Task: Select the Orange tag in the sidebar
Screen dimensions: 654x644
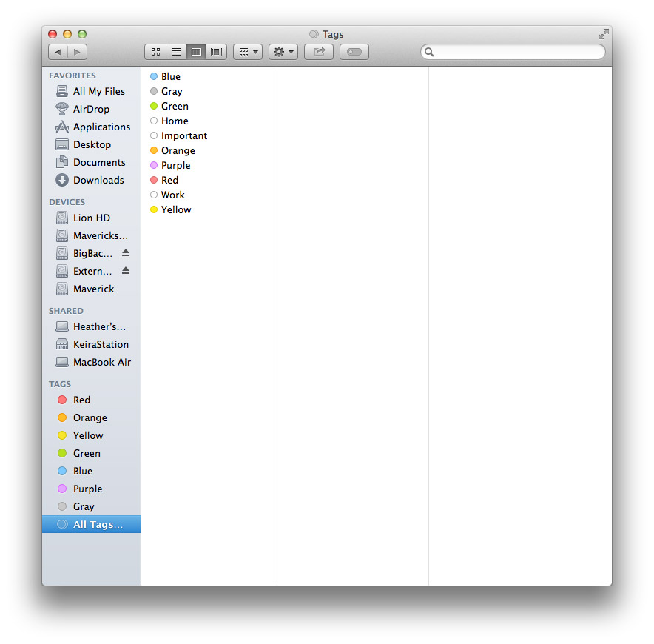Action: [x=91, y=417]
